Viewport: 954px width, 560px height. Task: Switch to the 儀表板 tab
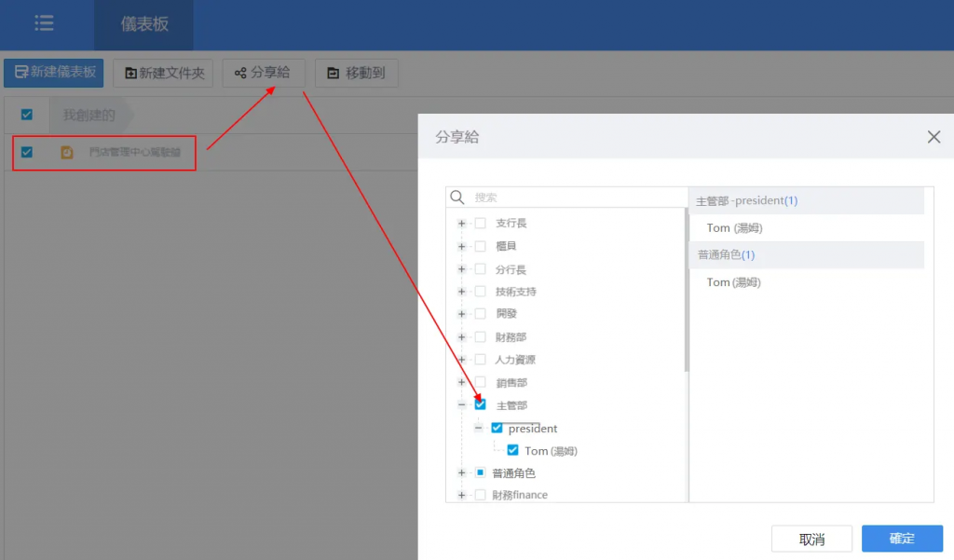144,24
